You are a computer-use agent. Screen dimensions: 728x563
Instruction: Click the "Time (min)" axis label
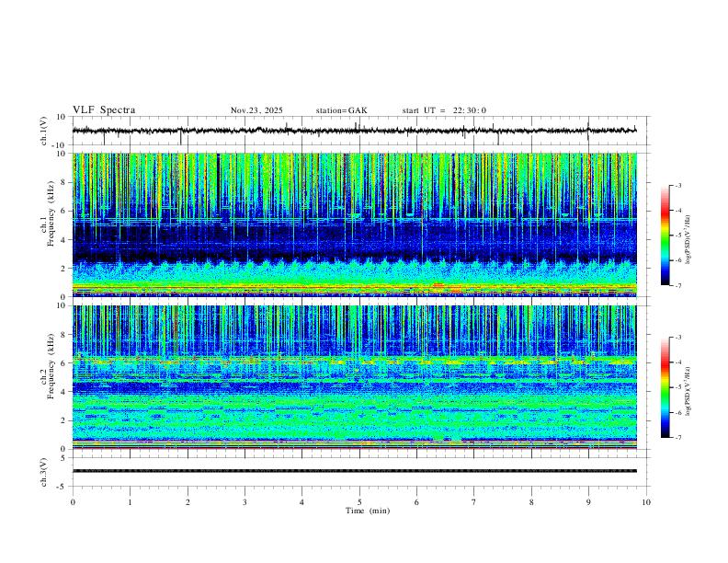pyautogui.click(x=368, y=511)
